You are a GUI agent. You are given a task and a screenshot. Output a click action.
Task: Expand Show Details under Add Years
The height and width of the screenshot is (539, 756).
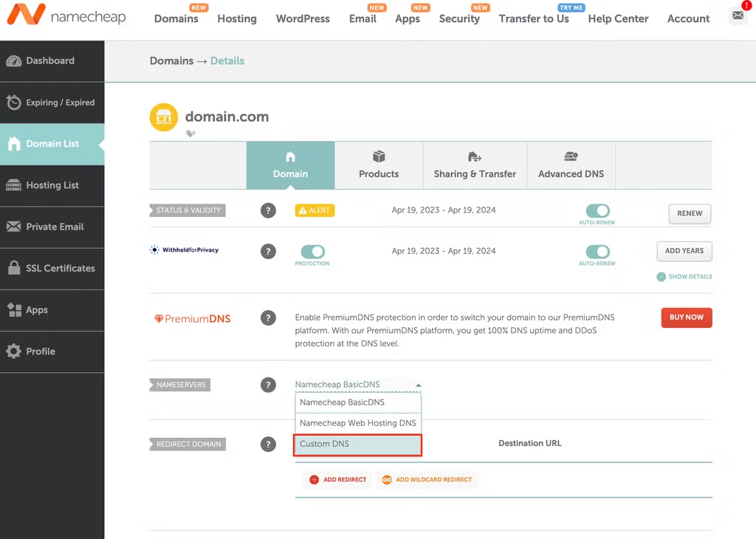[x=684, y=277]
